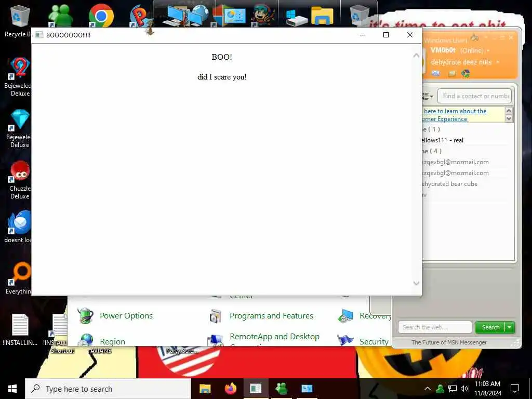This screenshot has height=399, width=532.
Task: Click the BOOOOOOO window title icon
Action: 39,35
